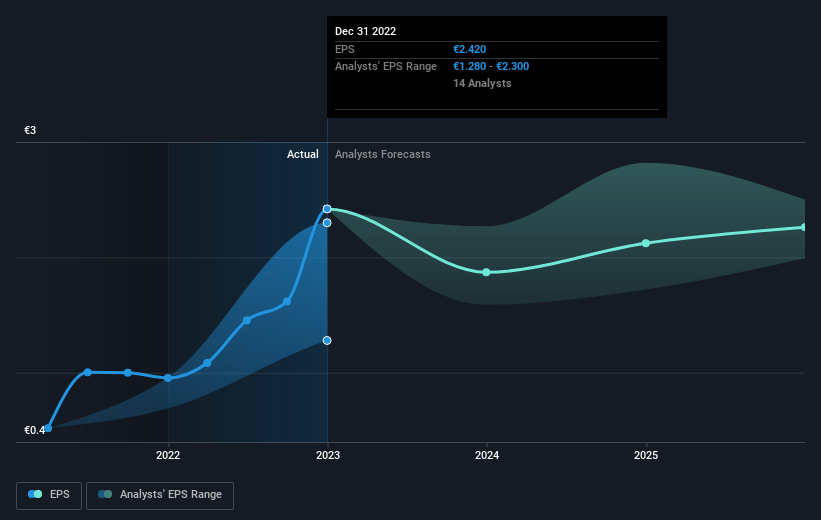The image size is (821, 520).
Task: Select the analysts' upper range marker at 2023
Action: (327, 223)
